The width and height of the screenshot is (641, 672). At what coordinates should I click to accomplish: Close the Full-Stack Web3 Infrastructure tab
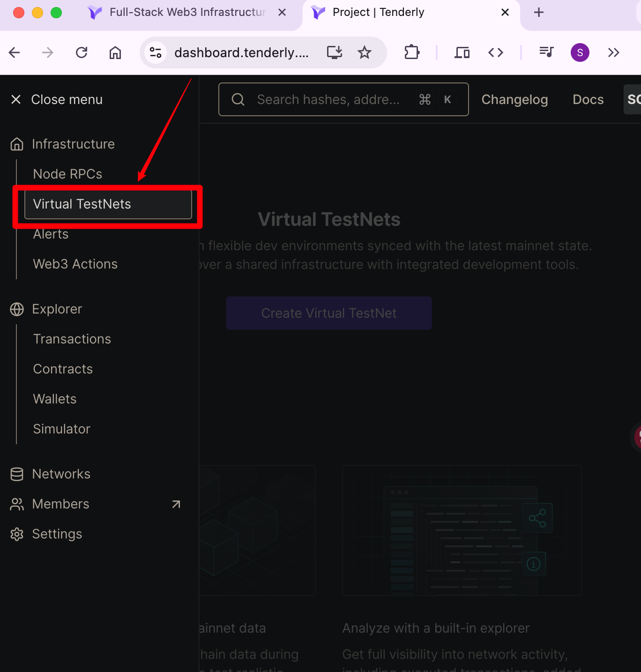[282, 12]
